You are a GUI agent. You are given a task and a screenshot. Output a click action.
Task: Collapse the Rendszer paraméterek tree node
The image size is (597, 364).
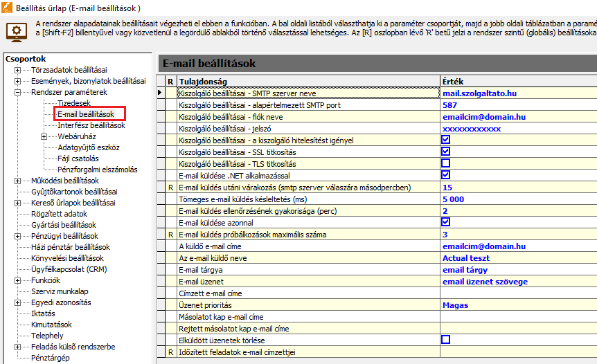pyautogui.click(x=16, y=92)
